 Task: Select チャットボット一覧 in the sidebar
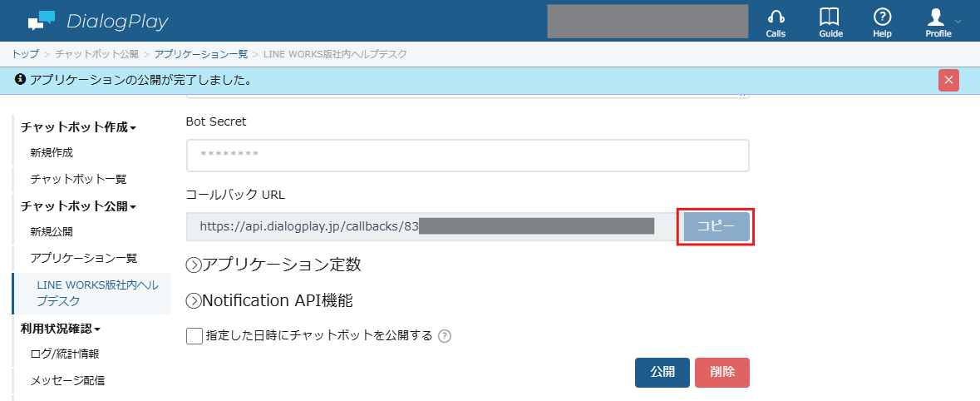pyautogui.click(x=79, y=180)
